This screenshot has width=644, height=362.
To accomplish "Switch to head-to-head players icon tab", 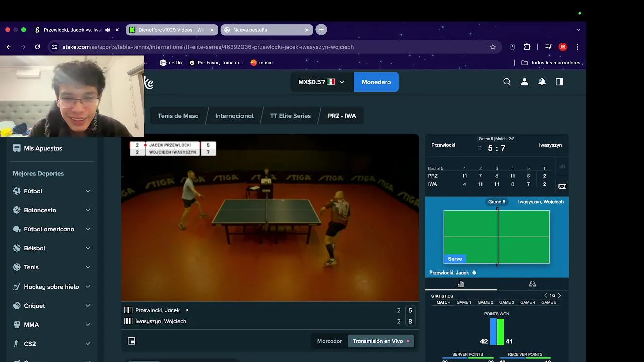I will (532, 284).
